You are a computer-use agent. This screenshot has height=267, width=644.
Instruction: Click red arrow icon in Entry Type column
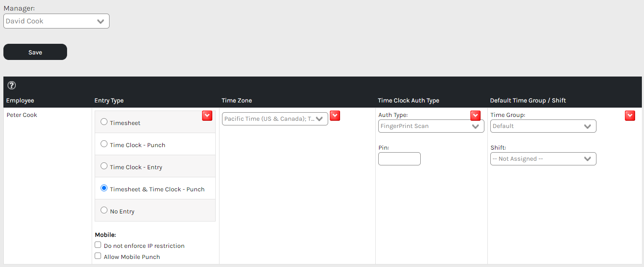207,116
